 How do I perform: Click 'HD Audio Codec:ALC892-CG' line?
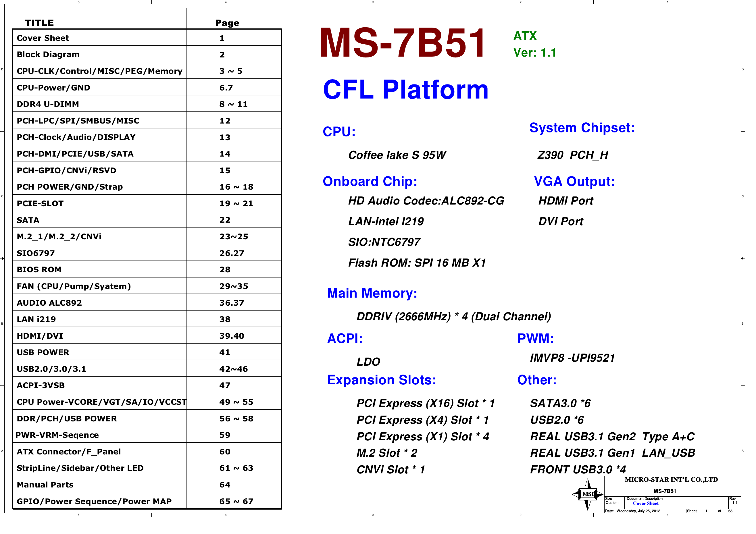(x=426, y=201)
